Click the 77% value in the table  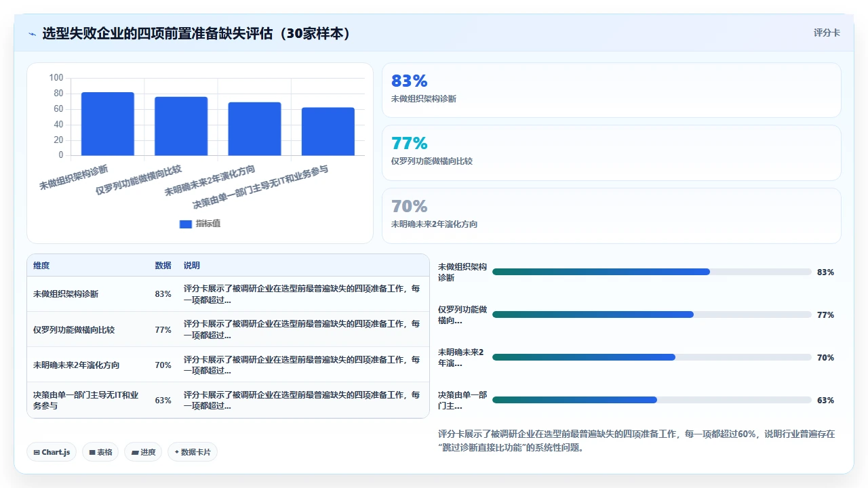click(x=163, y=329)
